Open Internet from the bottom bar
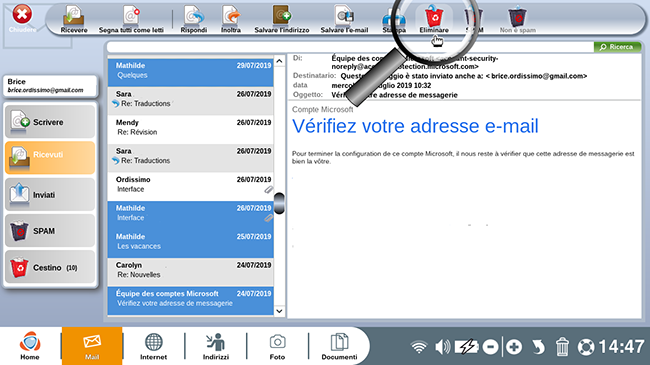The image size is (650, 365). [153, 346]
